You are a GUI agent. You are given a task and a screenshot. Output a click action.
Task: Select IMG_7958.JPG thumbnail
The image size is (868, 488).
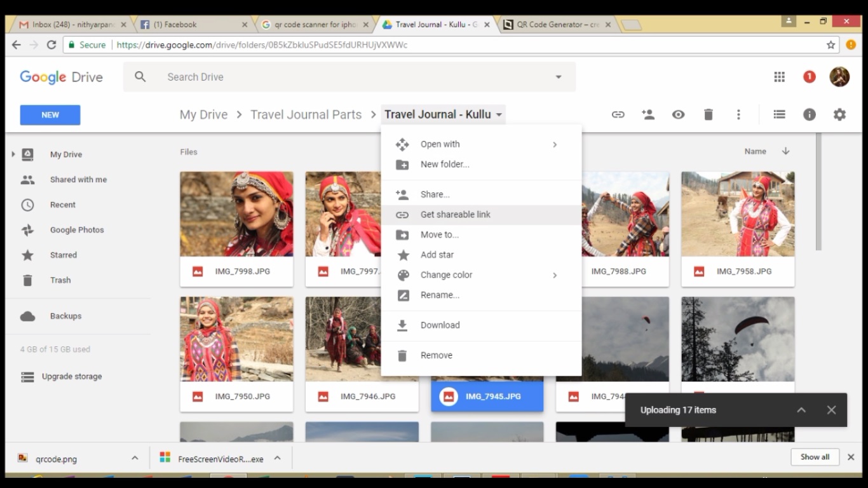pos(738,214)
